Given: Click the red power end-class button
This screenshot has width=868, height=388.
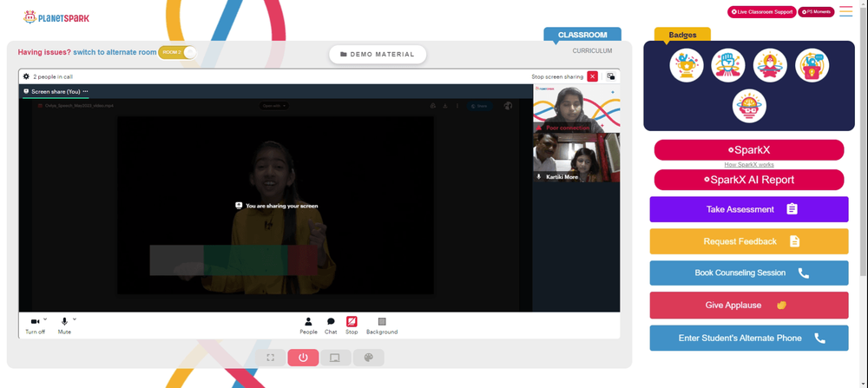Looking at the screenshot, I should 303,358.
